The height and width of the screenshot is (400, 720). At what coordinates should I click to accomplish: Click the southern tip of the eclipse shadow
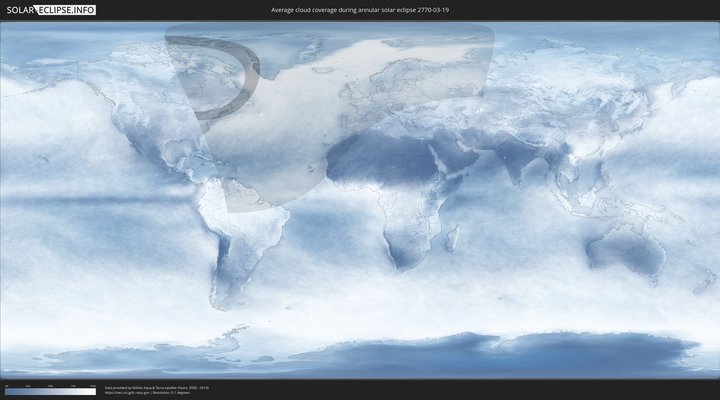(232, 212)
